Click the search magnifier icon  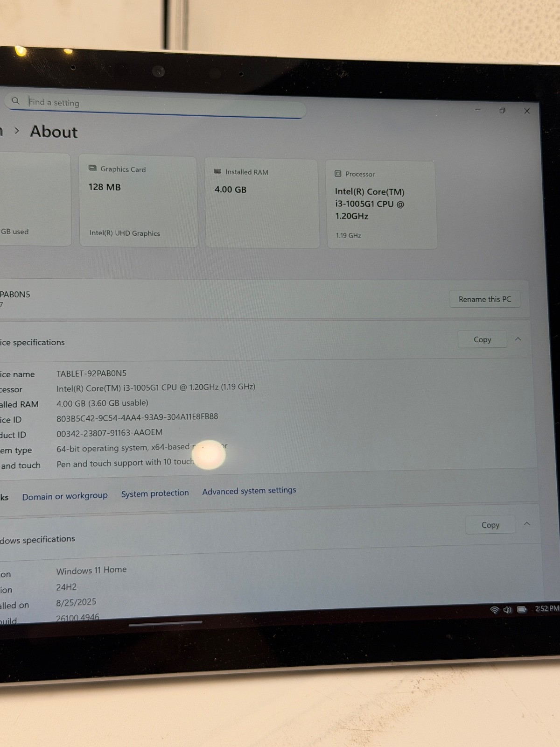click(15, 100)
